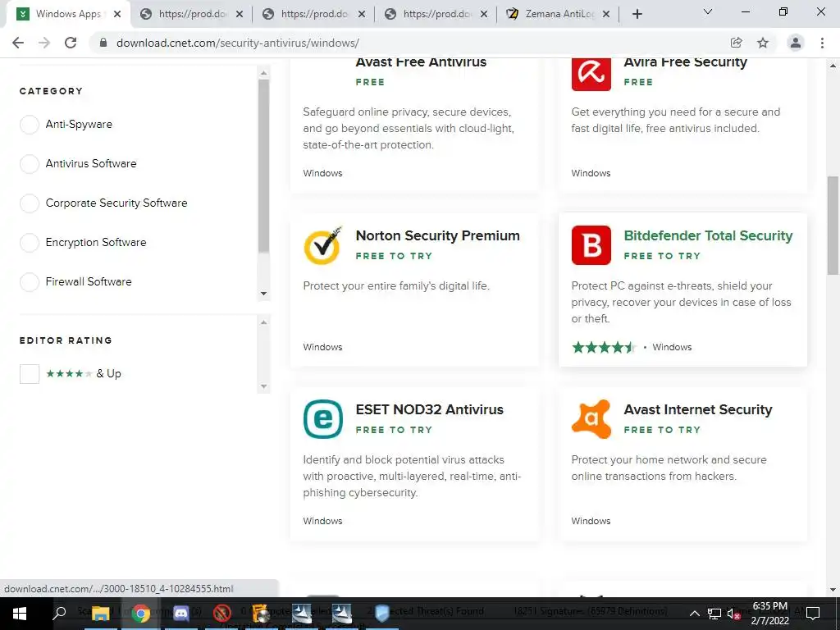The height and width of the screenshot is (630, 840).
Task: Open the Chrome profile avatar icon
Action: (x=796, y=43)
